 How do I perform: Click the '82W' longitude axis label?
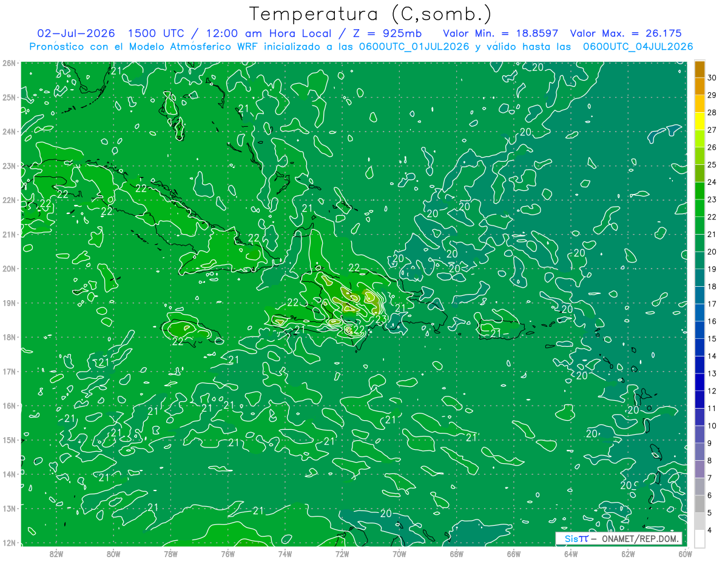(56, 554)
